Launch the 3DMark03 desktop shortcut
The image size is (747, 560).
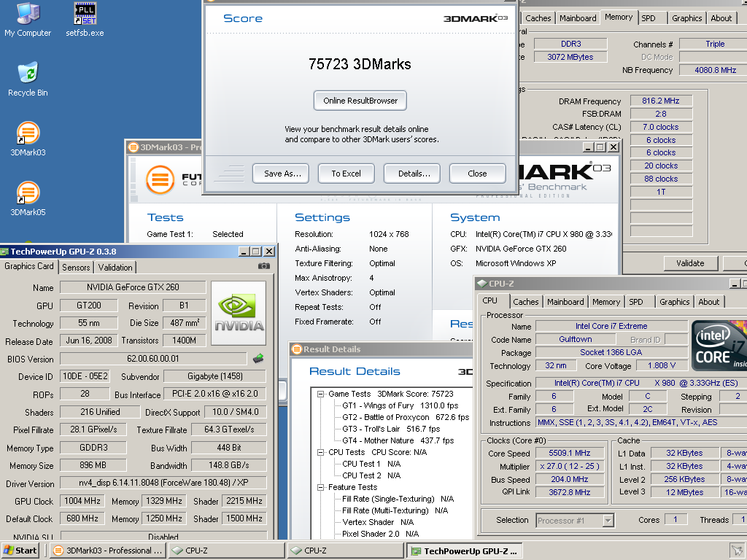pos(28,139)
